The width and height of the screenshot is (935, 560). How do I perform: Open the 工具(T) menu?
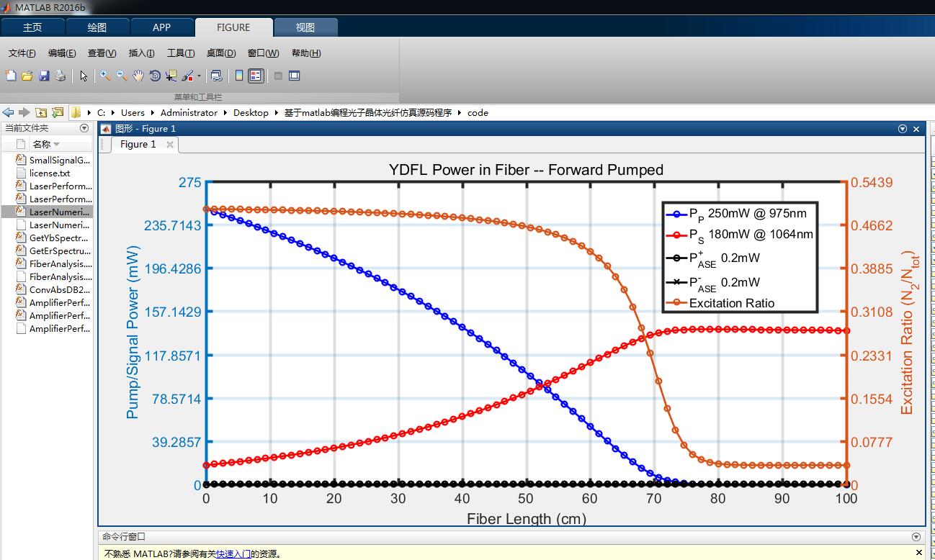181,53
